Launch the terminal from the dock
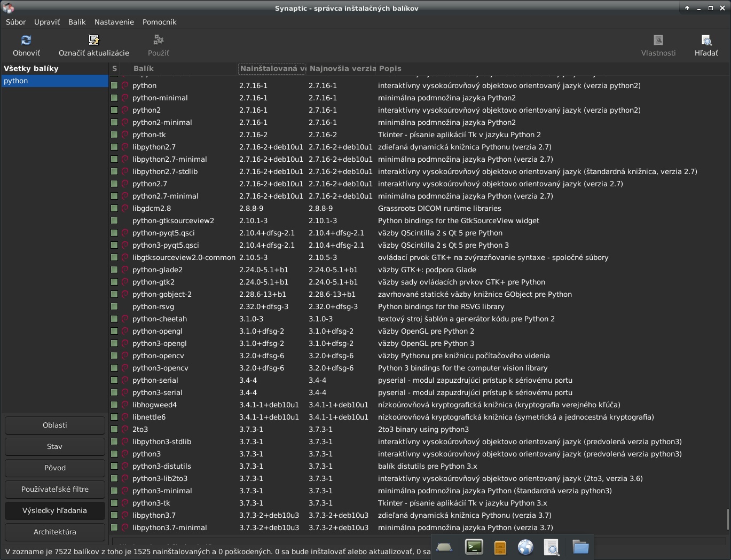The height and width of the screenshot is (560, 731). point(474,547)
